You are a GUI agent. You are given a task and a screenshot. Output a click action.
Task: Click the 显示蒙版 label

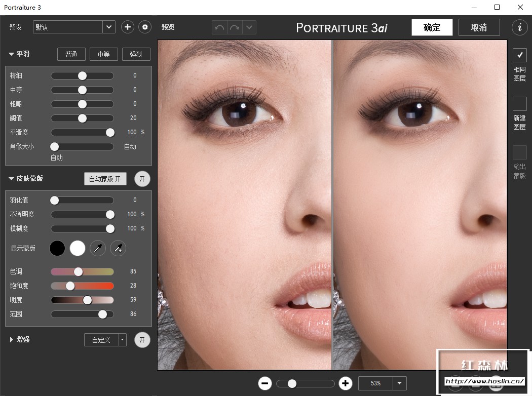[23, 249]
